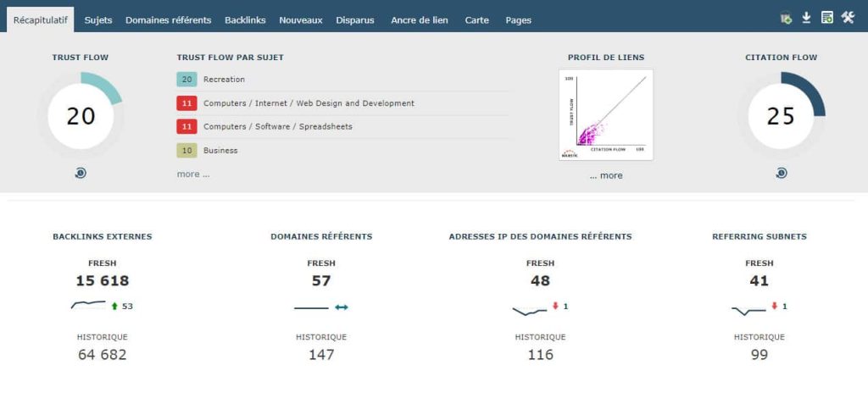Click the Citation Flow gauge showing 25

tap(781, 116)
